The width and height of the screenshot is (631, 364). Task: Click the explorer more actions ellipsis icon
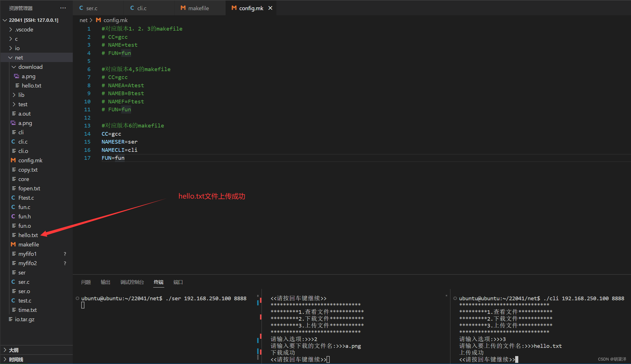(63, 8)
